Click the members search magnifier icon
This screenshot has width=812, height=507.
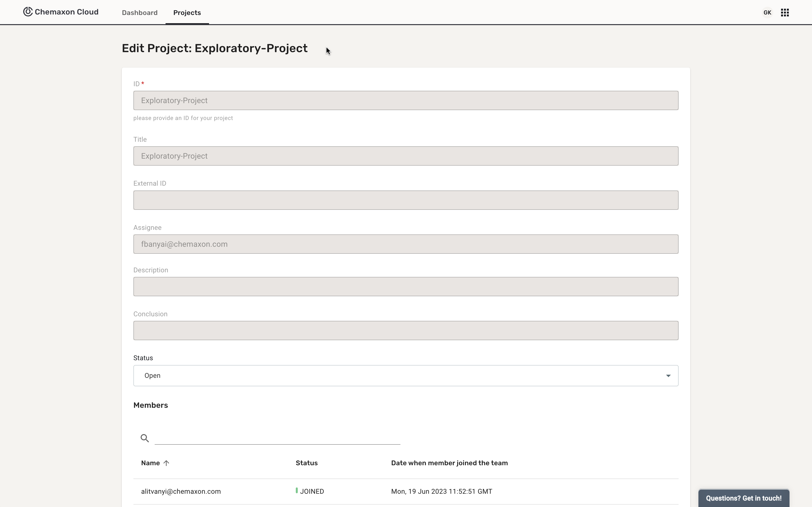(x=145, y=438)
